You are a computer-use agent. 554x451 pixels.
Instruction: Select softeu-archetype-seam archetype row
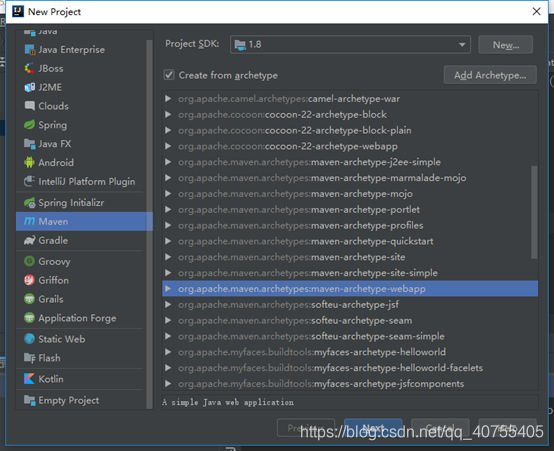click(350, 321)
